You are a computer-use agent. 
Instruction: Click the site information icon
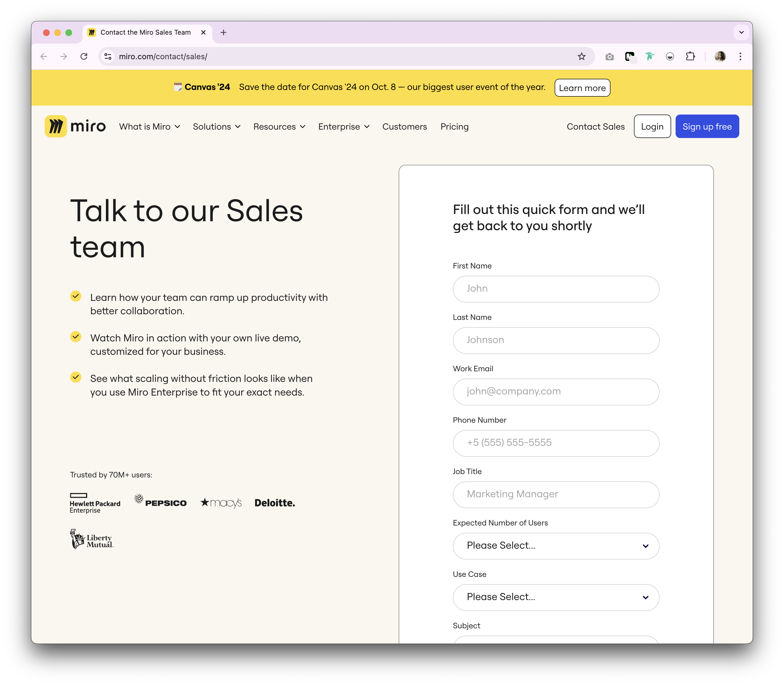click(108, 57)
